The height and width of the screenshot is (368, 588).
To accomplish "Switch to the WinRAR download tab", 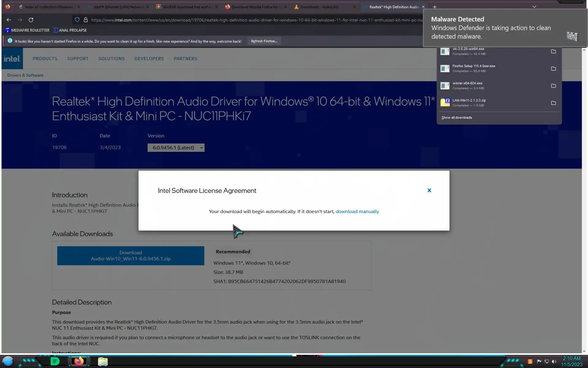I will [x=187, y=7].
